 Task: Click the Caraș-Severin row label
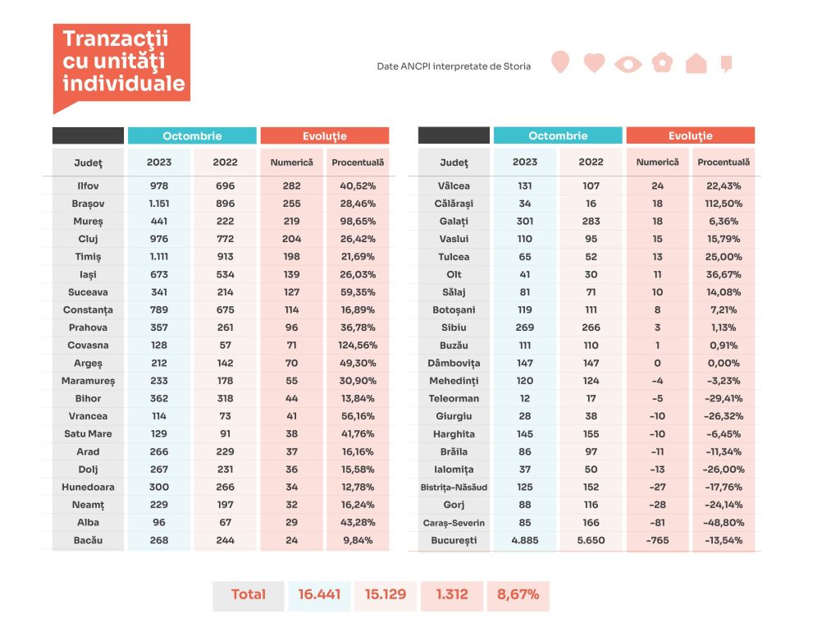click(x=453, y=523)
